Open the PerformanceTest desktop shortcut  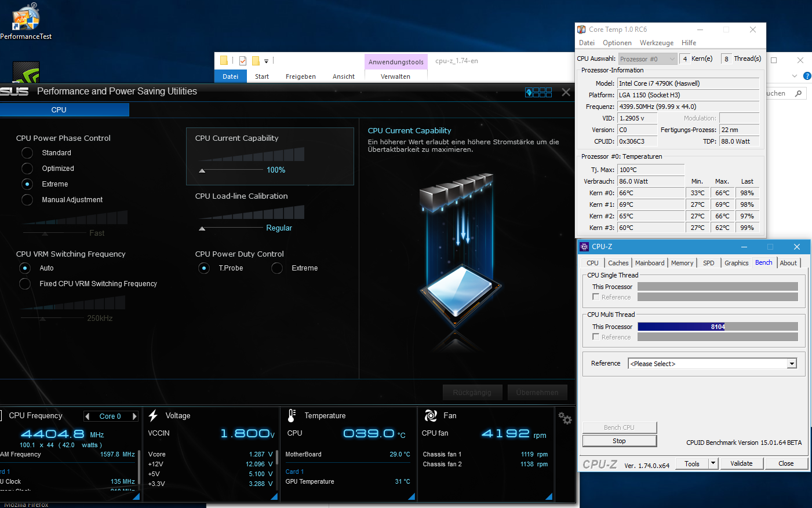26,22
